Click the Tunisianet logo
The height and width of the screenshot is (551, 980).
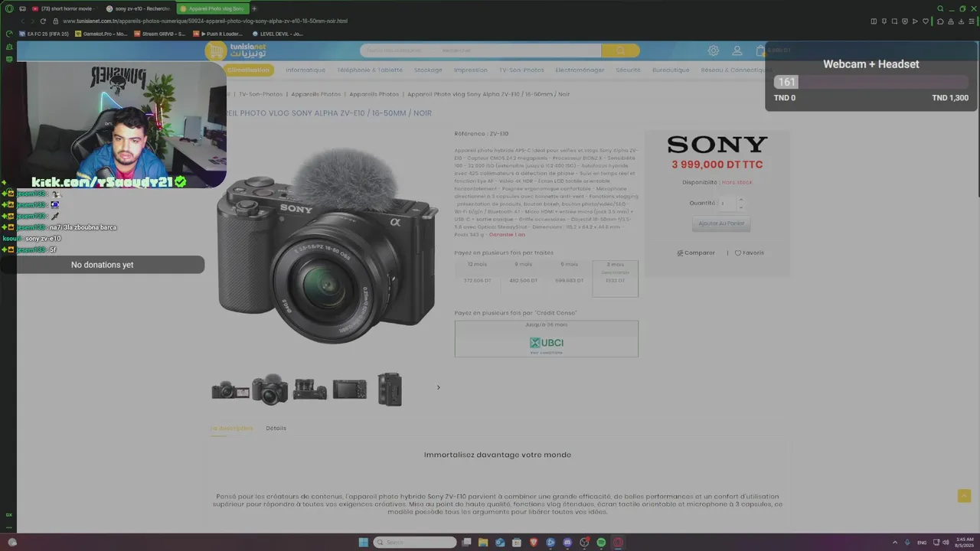[x=237, y=51]
